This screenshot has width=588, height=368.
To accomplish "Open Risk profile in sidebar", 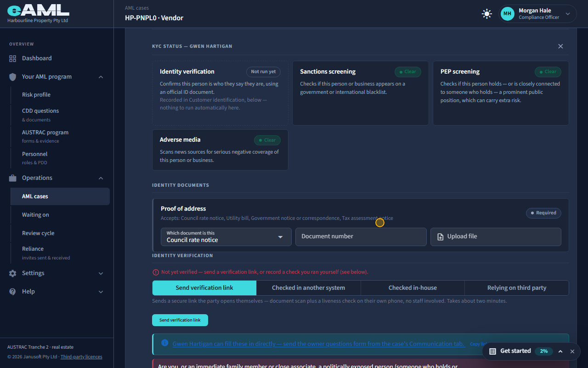I will (x=60, y=95).
